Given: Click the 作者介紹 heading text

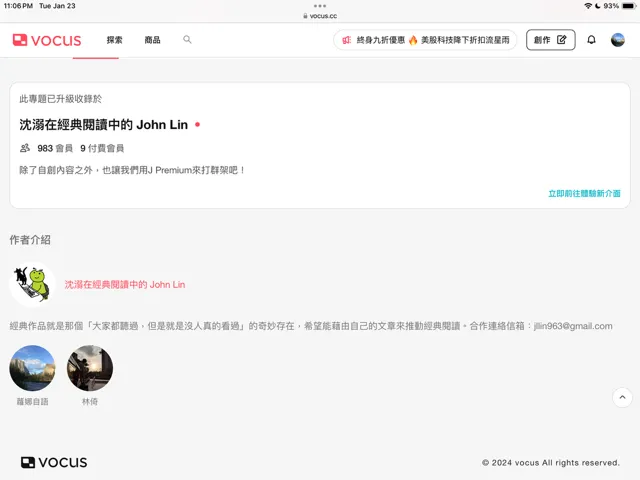Looking at the screenshot, I should point(30,240).
